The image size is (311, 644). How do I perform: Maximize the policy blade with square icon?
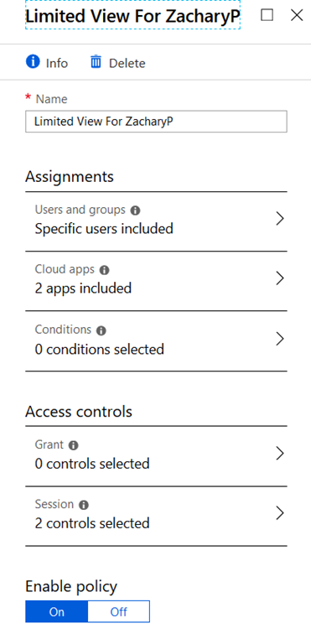pos(267,15)
